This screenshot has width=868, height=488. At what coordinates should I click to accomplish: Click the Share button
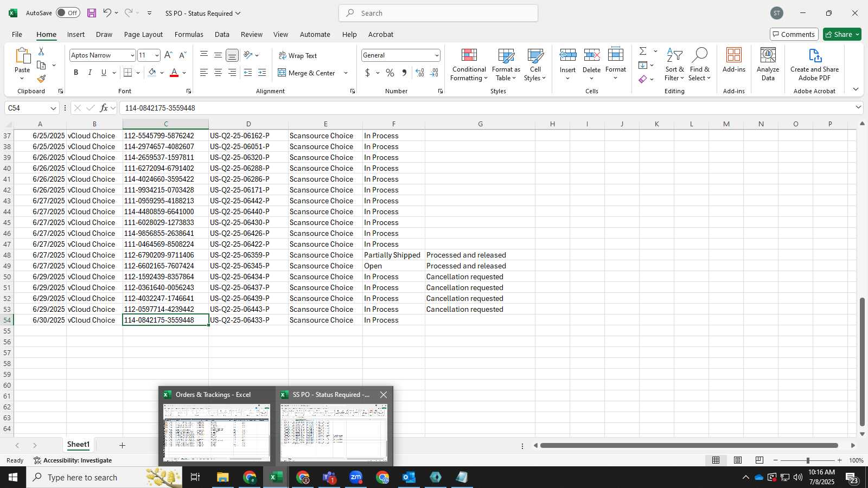[x=842, y=34]
